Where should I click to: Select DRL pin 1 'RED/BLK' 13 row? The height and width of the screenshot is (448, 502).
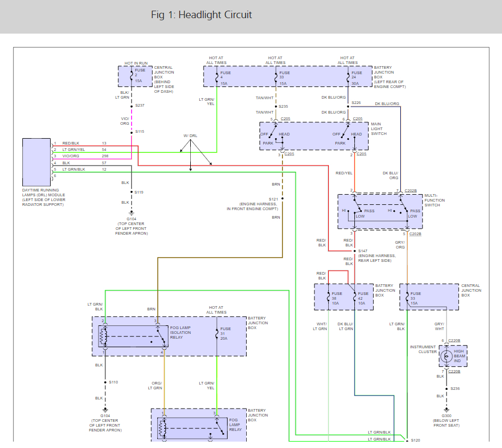[x=80, y=143]
